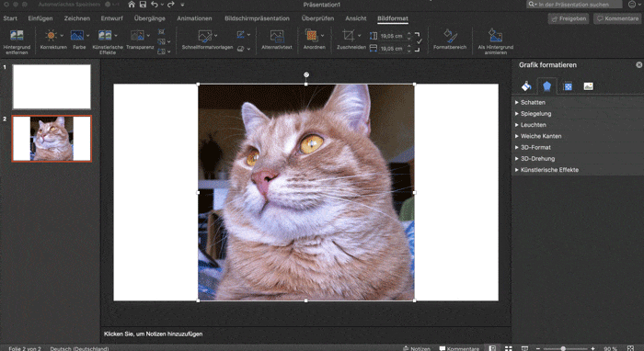Select the Zuschneiden crop tool
The width and height of the screenshot is (644, 351).
point(349,35)
